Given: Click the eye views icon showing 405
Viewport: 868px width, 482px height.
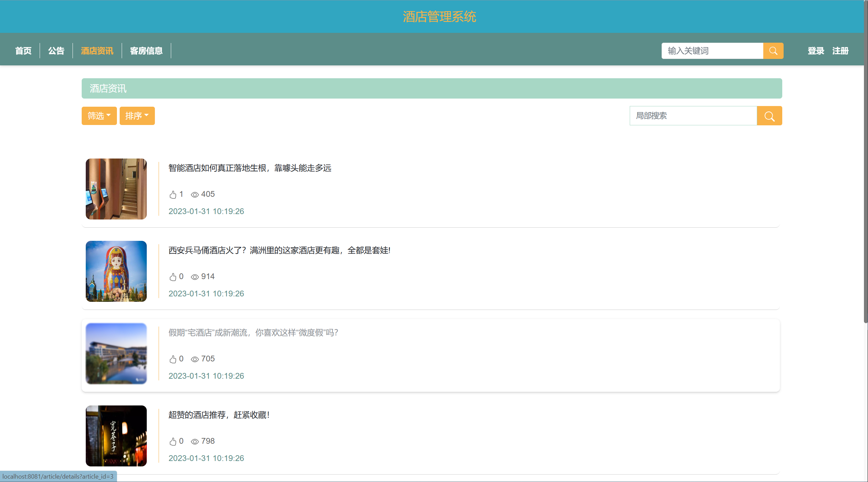Looking at the screenshot, I should [195, 195].
